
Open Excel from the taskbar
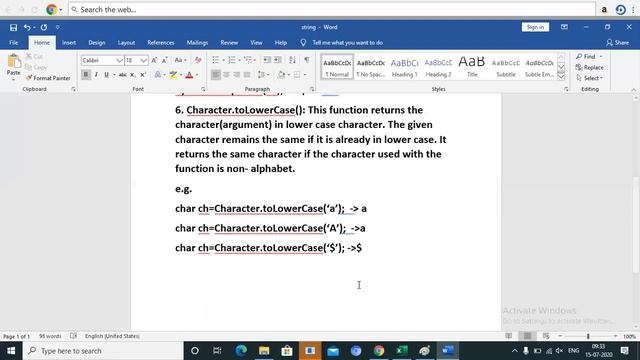tap(402, 351)
